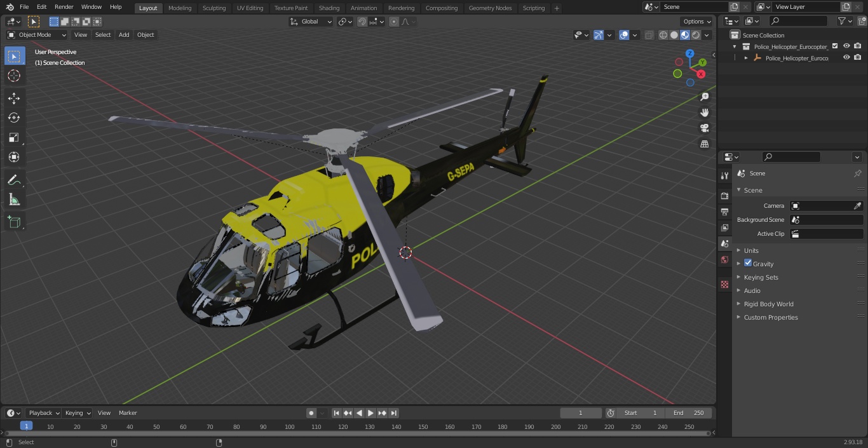
Task: Add a new workspace with plus
Action: coord(557,8)
